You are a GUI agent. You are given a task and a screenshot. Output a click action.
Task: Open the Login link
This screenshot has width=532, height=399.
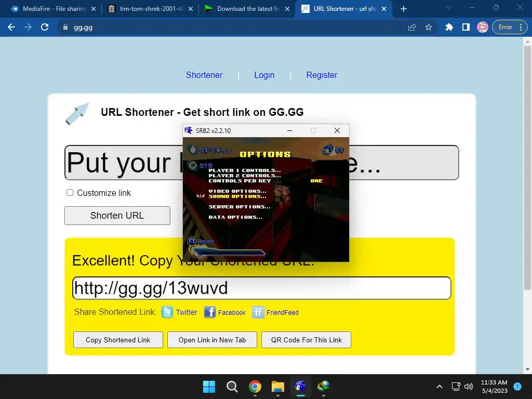tap(264, 75)
